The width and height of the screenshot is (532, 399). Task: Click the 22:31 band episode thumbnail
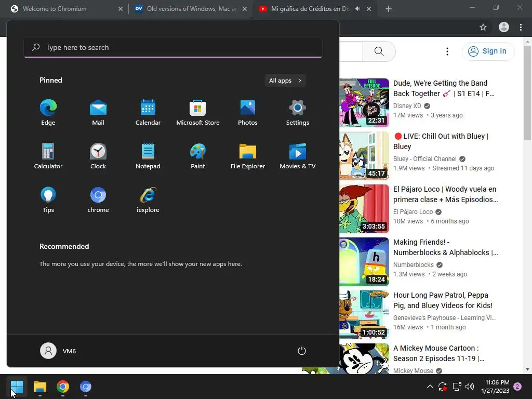364,103
